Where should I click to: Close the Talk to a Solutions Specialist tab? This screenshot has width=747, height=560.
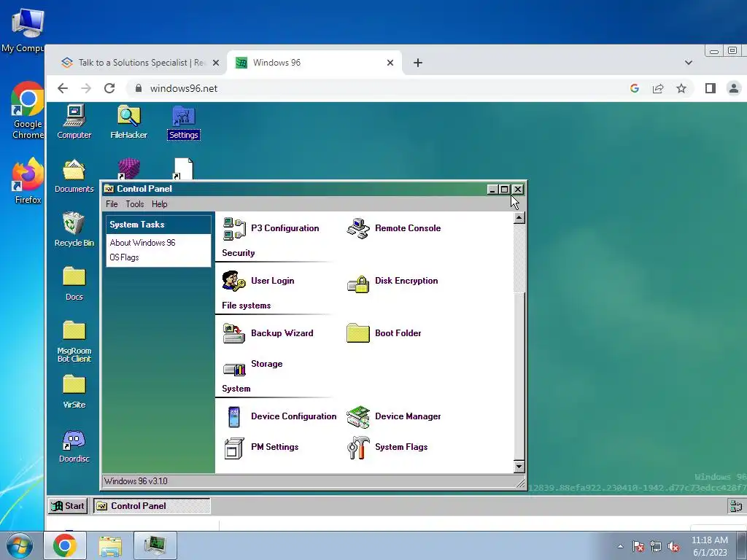click(x=216, y=63)
